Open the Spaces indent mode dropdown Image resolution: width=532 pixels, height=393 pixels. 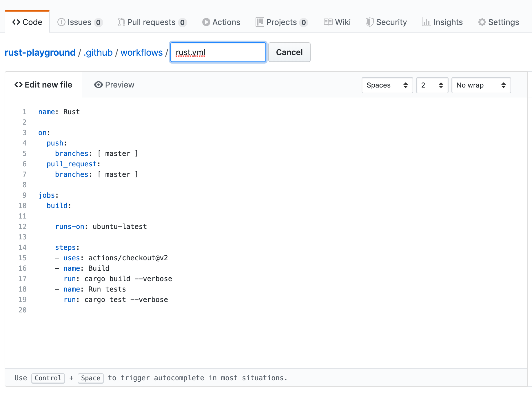click(x=387, y=85)
